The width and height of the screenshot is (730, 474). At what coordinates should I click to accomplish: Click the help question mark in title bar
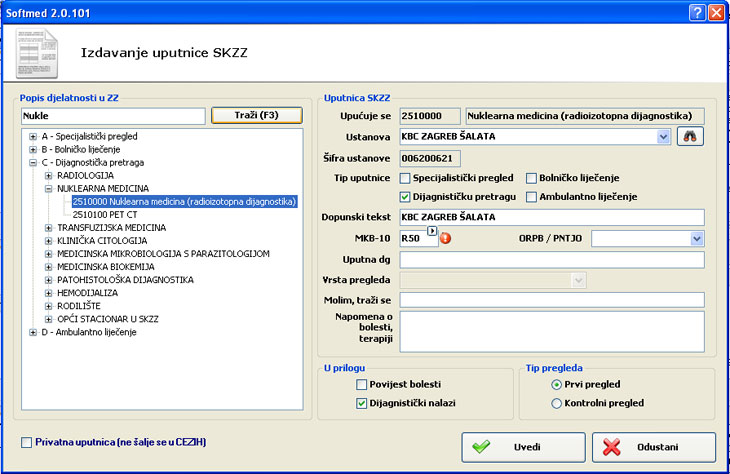coord(696,11)
